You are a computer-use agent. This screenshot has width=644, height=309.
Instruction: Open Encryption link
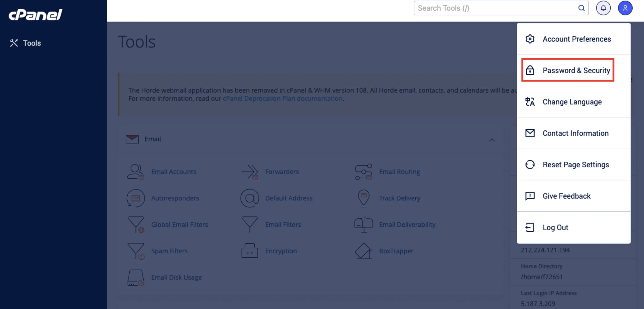click(281, 251)
